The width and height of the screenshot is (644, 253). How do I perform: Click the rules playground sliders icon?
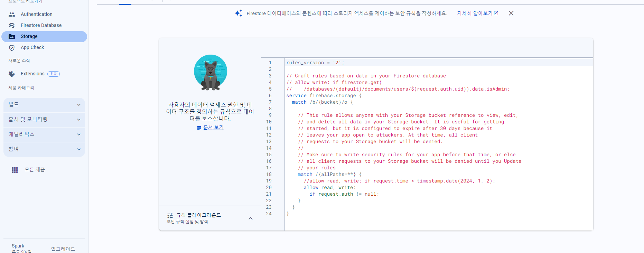170,215
